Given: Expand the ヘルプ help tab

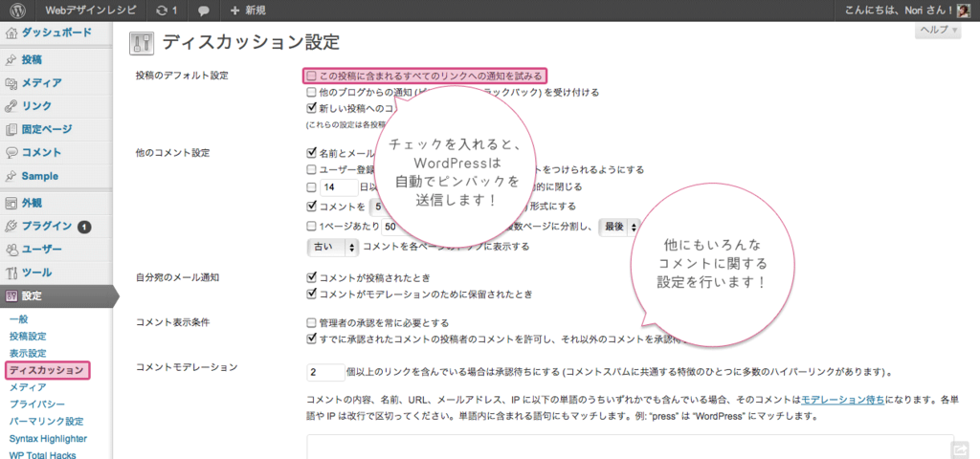Looking at the screenshot, I should (x=938, y=30).
